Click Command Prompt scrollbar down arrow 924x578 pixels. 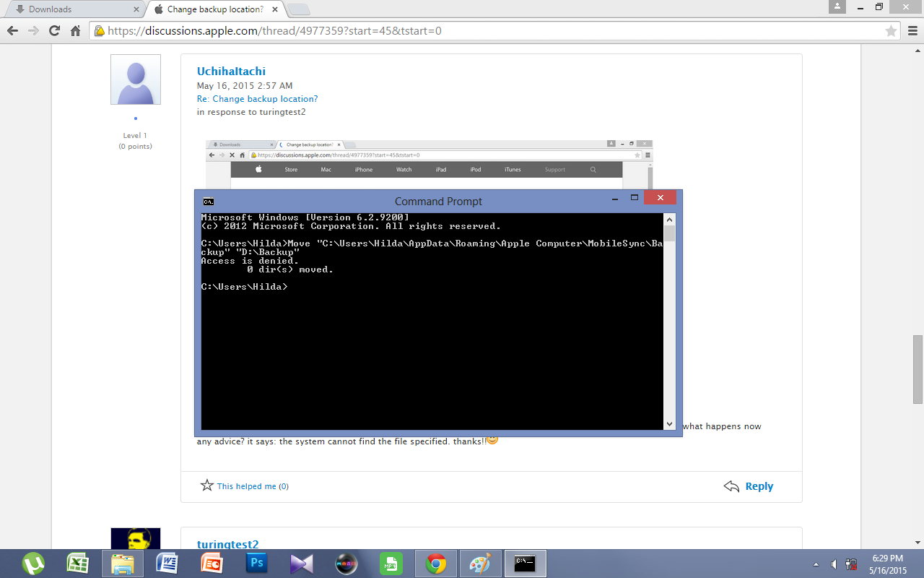[x=669, y=424]
